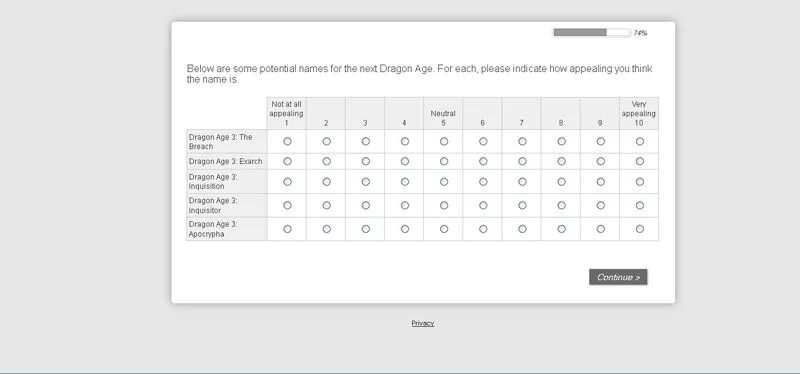Rate The Breach as 1 not appealing
This screenshot has height=374, width=800.
tap(287, 141)
